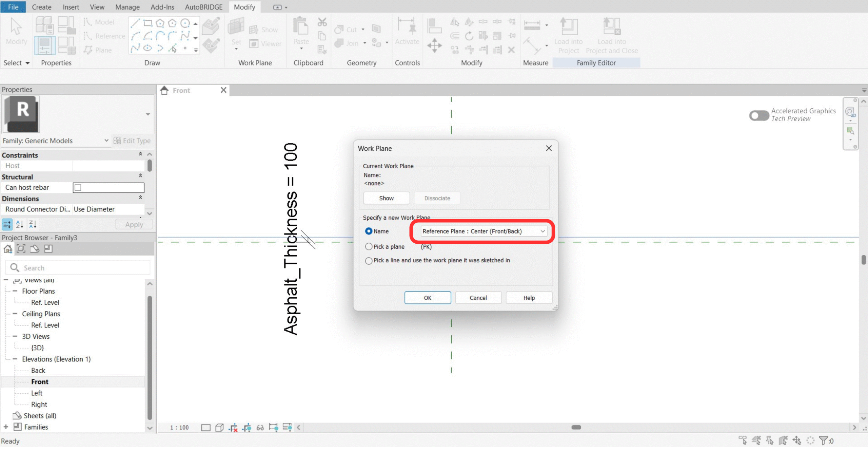868x449 pixels.
Task: Select 'Pick a plane' radio button
Action: coord(369,247)
